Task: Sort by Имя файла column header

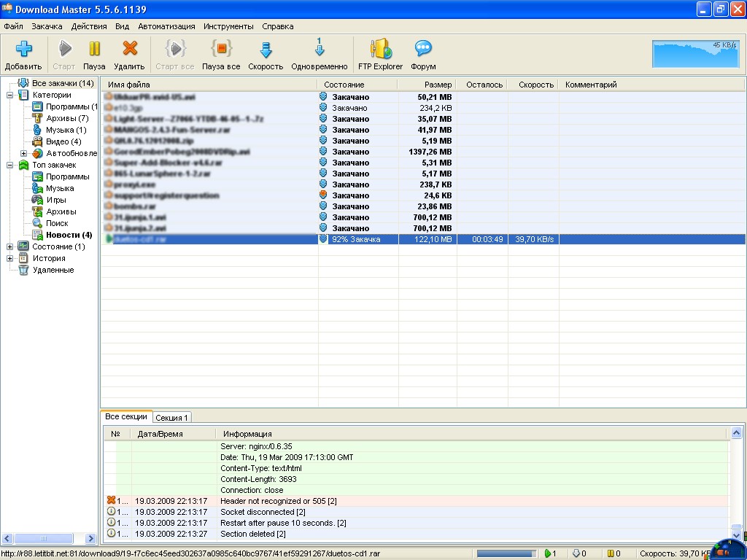Action: pos(129,85)
